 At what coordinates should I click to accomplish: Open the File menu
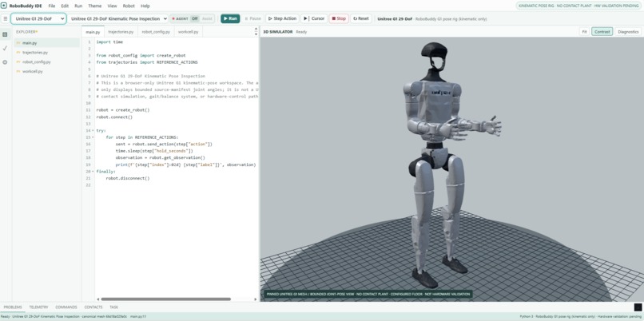click(52, 6)
